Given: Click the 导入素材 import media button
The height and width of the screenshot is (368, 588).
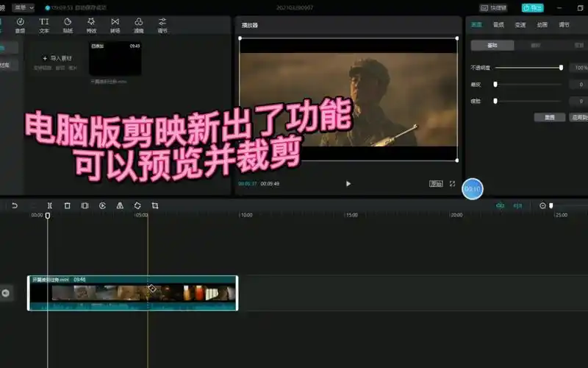Looking at the screenshot, I should coord(57,59).
